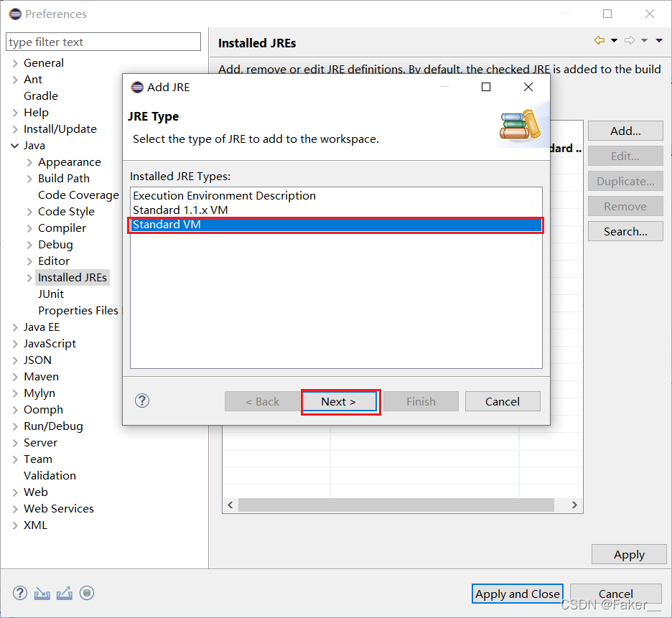
Task: Select Gradle in the preferences tree
Action: [x=41, y=95]
